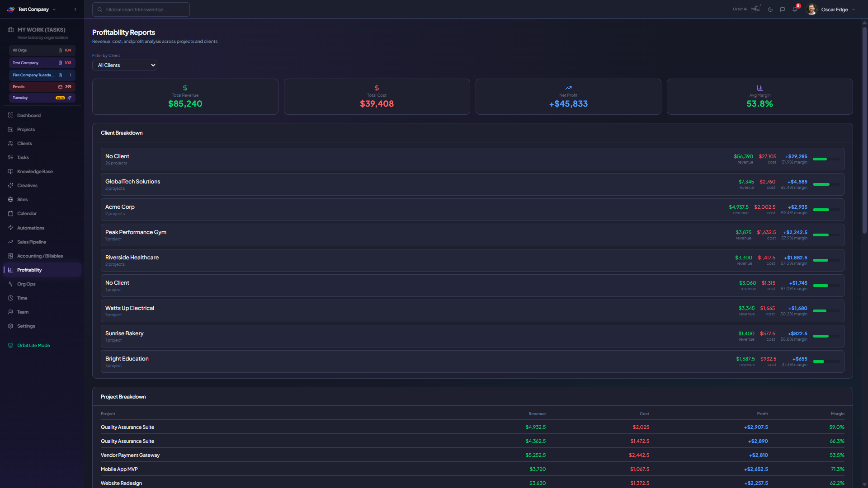
Task: Open the Bright Education client row
Action: tap(472, 361)
